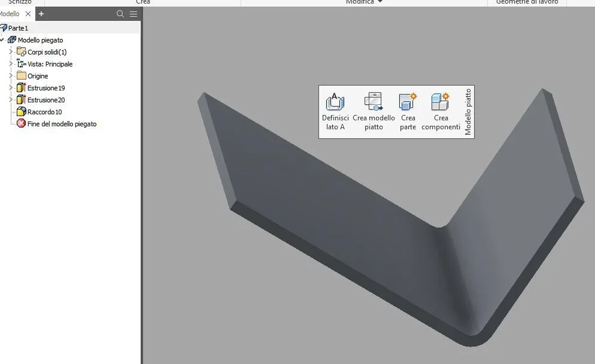Click the Estrusione20 feature icon
595x364 pixels.
click(x=22, y=100)
